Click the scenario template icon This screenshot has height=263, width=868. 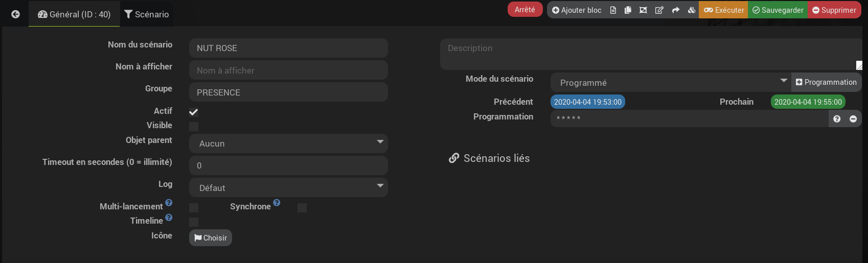coord(643,10)
